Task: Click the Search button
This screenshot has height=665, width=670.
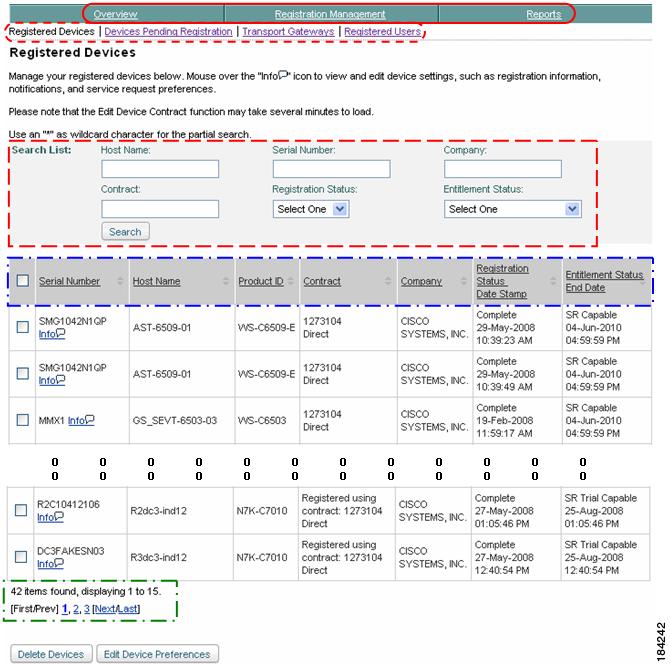Action: (x=125, y=232)
